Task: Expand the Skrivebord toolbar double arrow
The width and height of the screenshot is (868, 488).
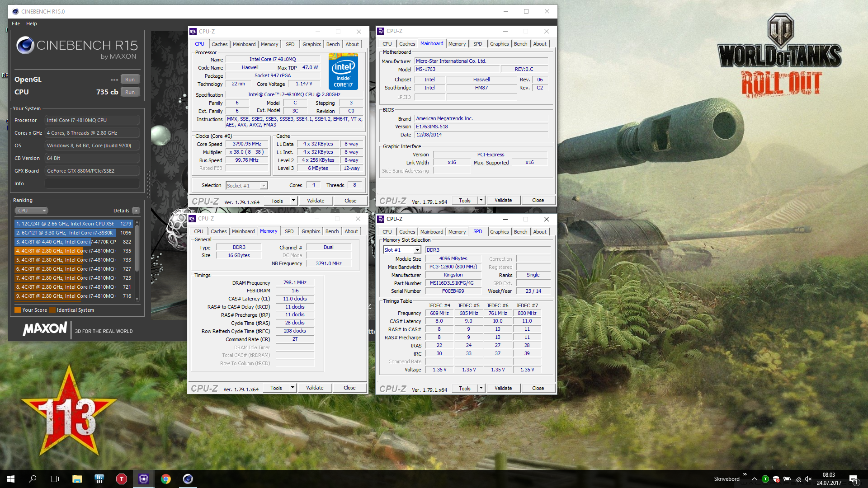Action: coord(745,474)
